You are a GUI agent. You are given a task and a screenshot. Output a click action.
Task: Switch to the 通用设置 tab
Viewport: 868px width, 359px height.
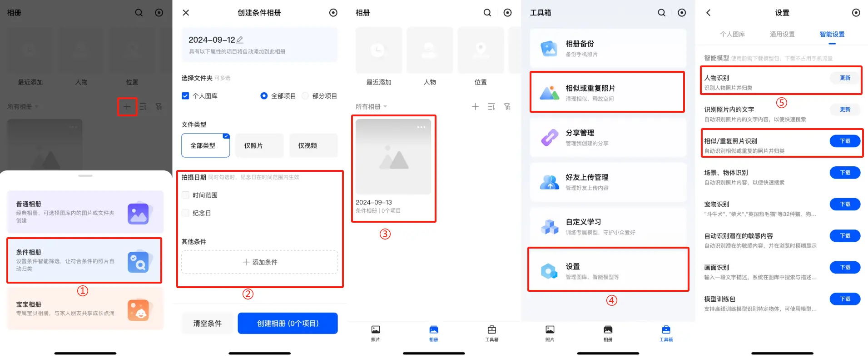(782, 35)
